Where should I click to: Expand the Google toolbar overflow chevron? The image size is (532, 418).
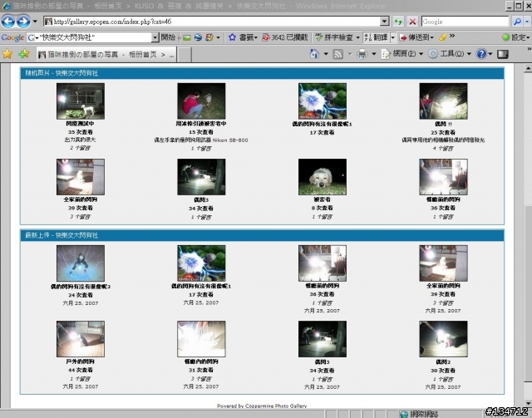point(452,36)
